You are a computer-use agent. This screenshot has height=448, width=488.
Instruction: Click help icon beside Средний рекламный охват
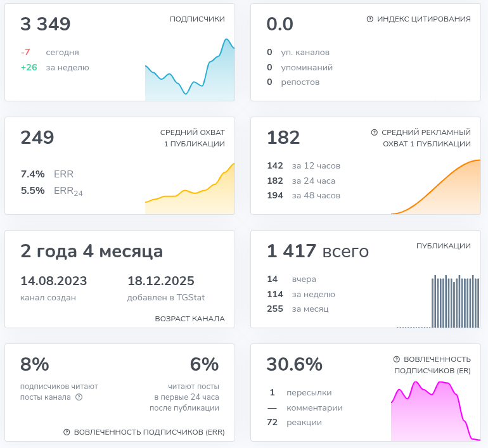click(x=375, y=132)
